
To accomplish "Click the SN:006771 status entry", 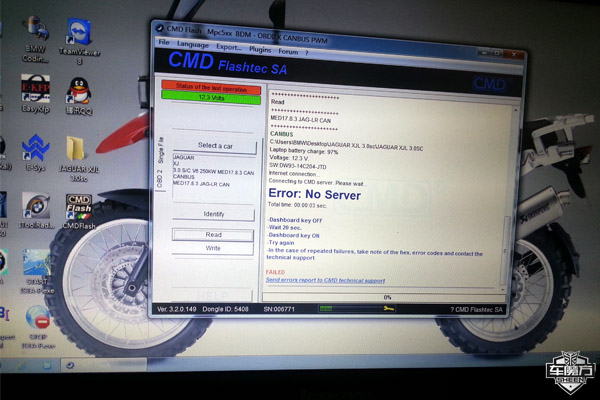I will [279, 309].
